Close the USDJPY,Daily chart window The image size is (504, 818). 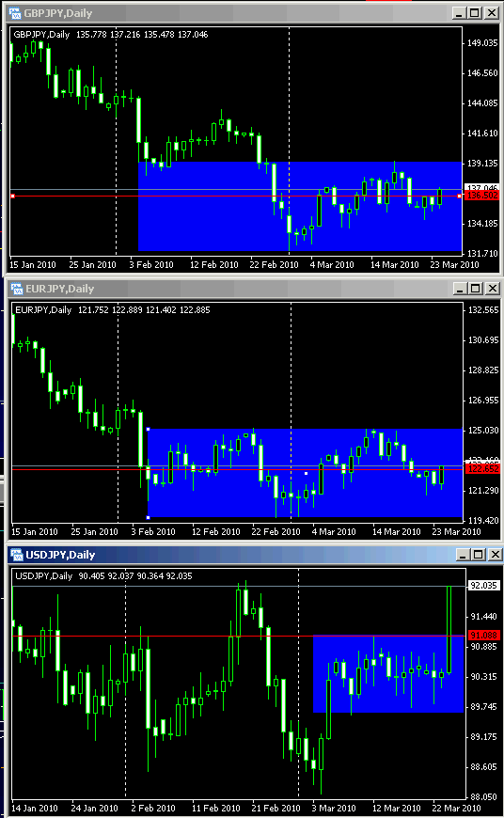click(495, 554)
